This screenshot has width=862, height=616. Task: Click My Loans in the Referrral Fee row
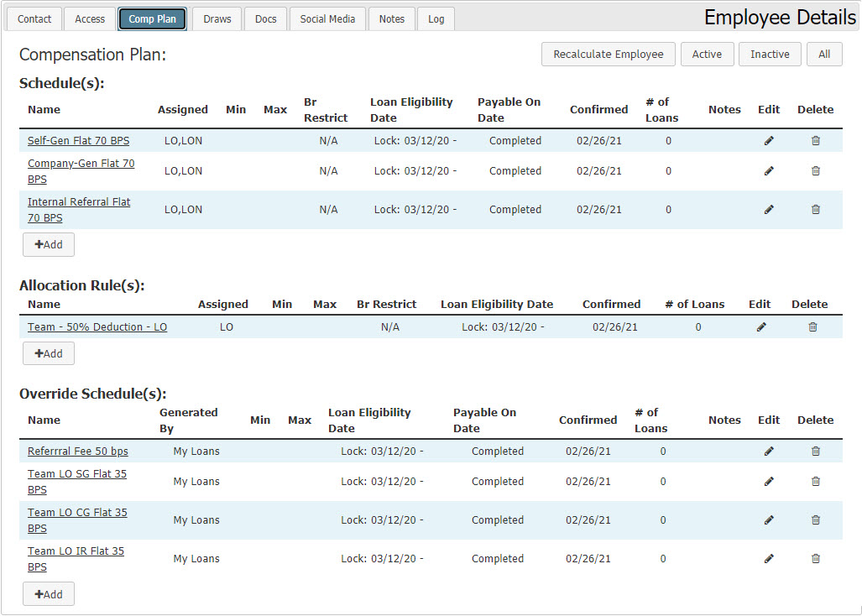click(196, 452)
